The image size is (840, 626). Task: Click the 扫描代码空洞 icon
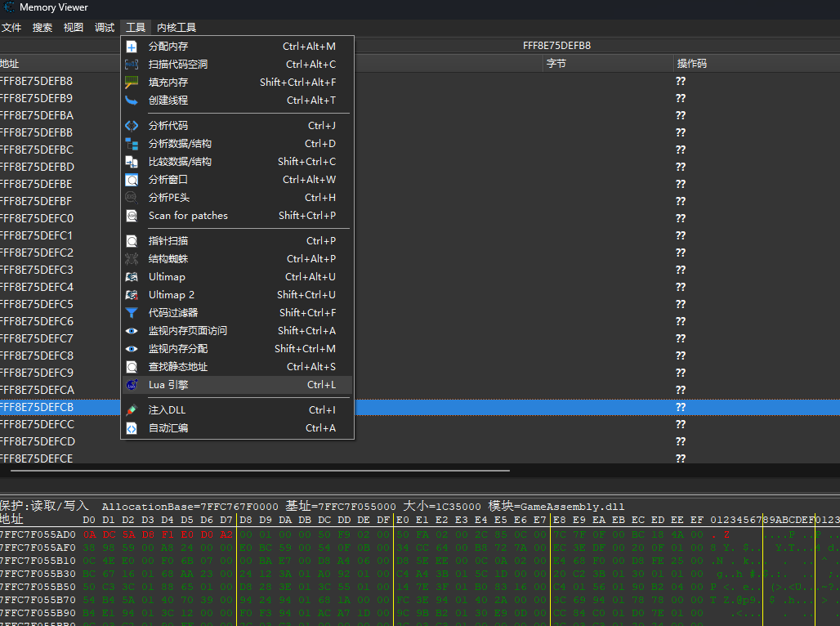[132, 65]
